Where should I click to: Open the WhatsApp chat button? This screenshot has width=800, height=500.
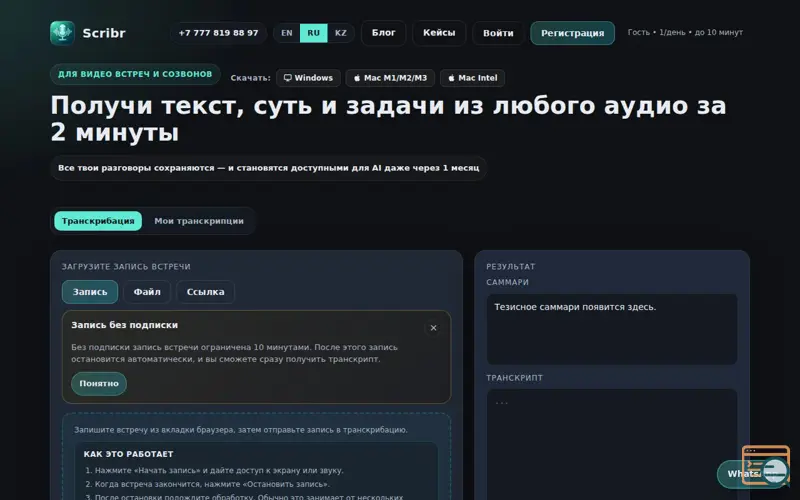coord(753,474)
